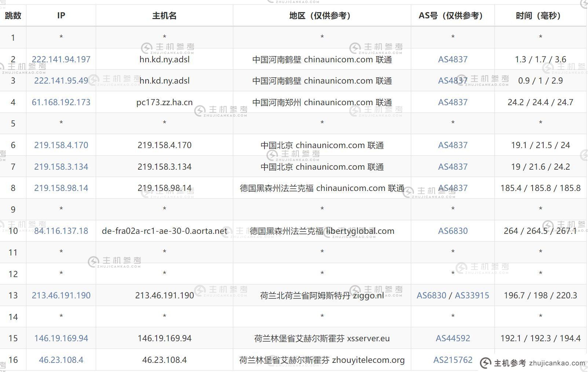Select region 中国河南鹤壁 in hop 2 row
This screenshot has width=588, height=372.
(322, 59)
